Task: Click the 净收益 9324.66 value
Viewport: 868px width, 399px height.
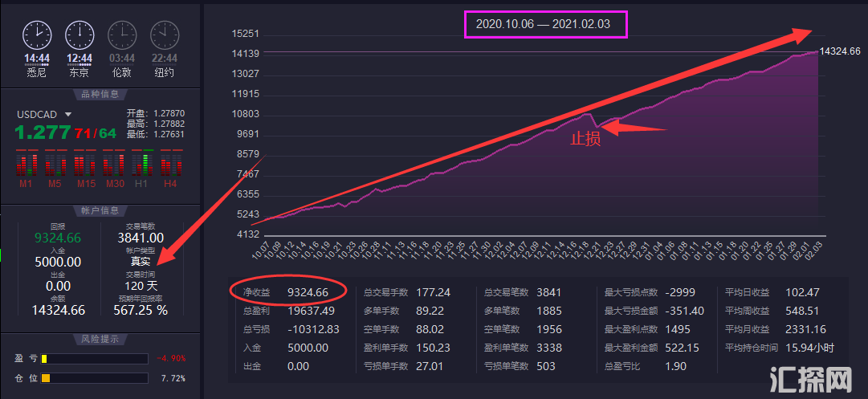Action: 308,293
